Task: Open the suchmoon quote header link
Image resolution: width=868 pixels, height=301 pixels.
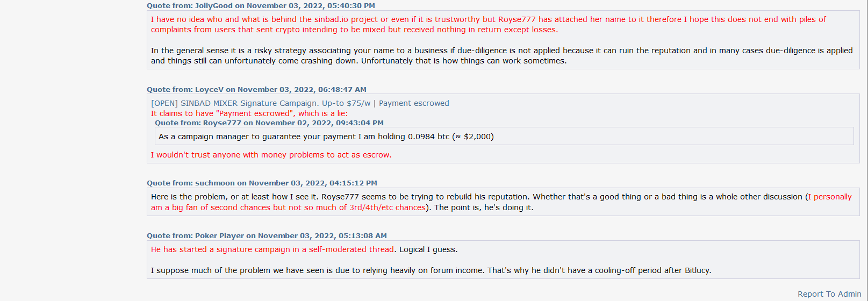Action: tap(262, 183)
